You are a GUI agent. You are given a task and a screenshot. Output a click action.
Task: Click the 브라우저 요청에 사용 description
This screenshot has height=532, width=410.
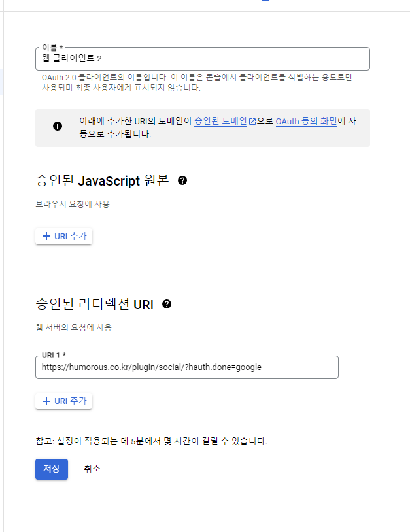click(x=73, y=204)
